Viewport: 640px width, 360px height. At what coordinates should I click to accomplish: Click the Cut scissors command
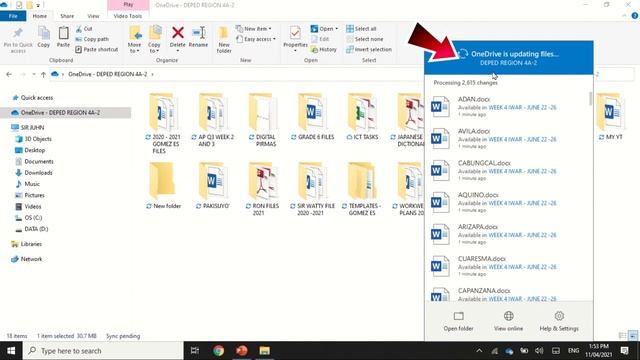84,29
